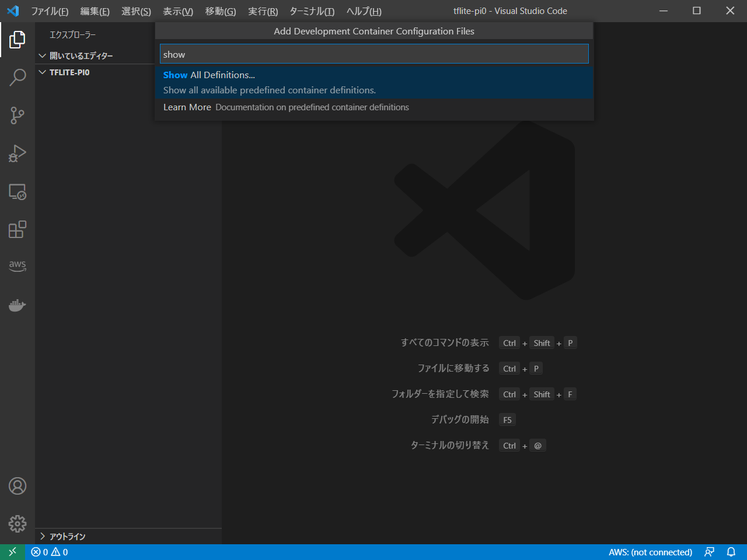Click the quick pick search input field

coord(373,54)
